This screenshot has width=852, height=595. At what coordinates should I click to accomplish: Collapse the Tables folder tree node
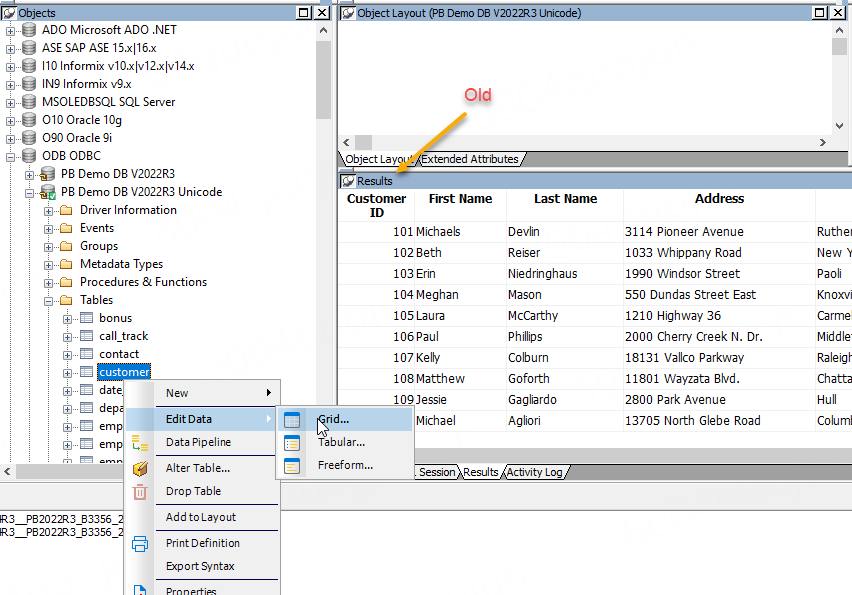click(x=49, y=300)
